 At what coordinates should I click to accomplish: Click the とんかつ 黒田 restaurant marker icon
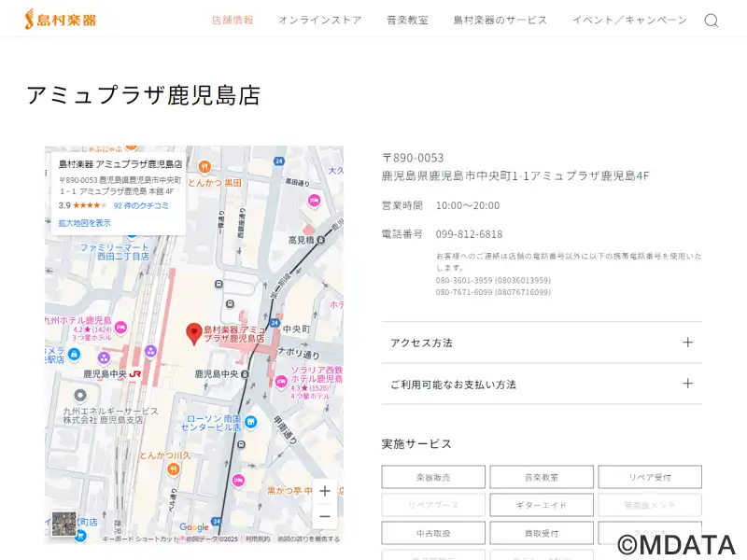[204, 166]
